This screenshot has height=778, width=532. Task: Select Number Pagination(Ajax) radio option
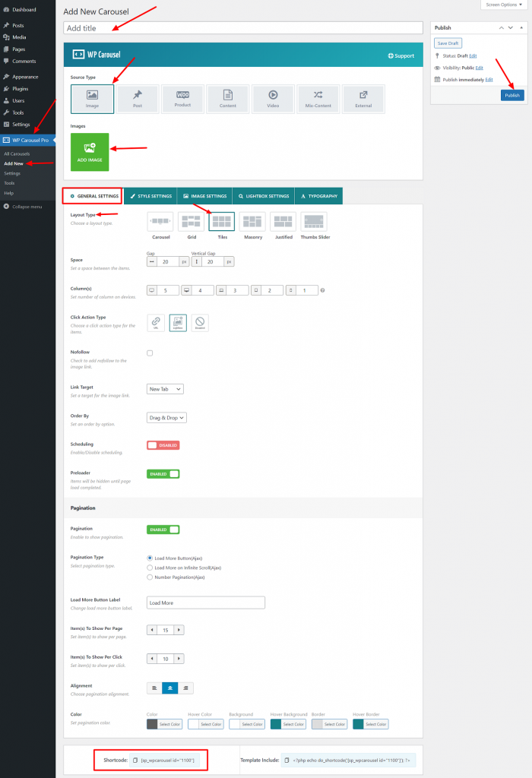(x=150, y=577)
